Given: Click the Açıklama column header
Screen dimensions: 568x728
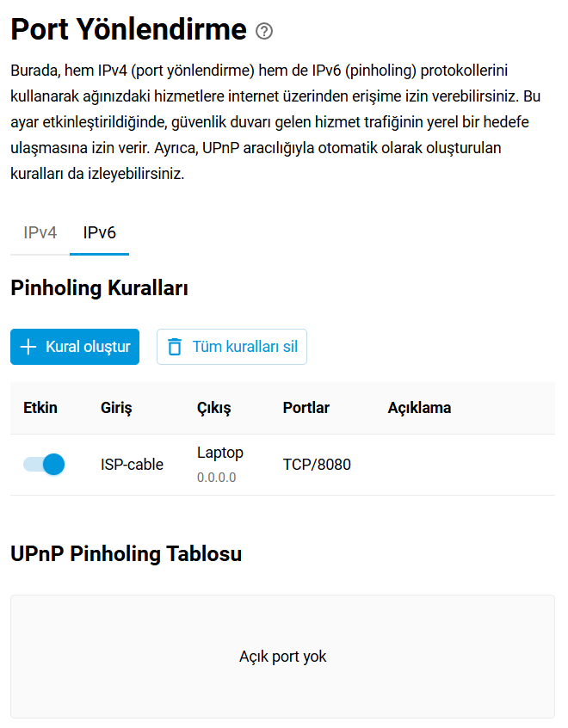Looking at the screenshot, I should point(419,408).
